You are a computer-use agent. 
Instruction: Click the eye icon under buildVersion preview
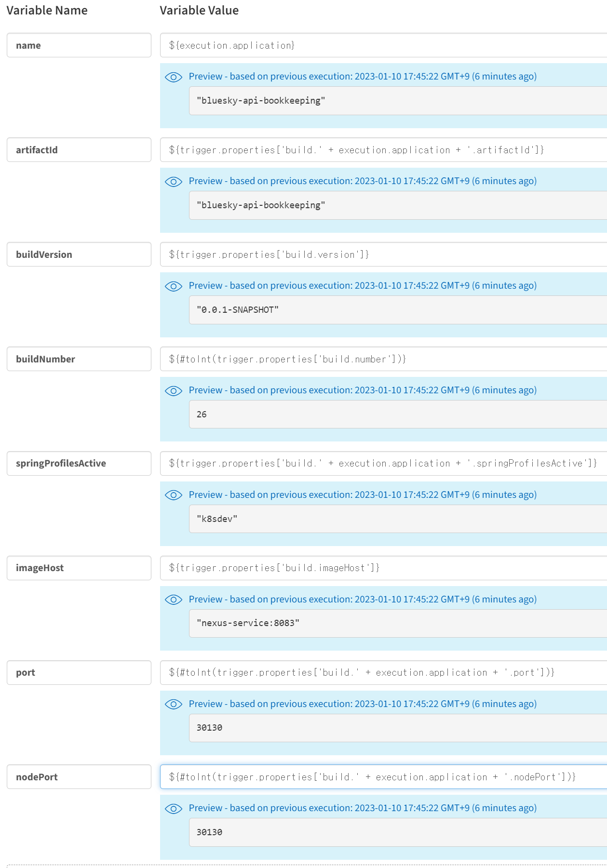pos(173,286)
